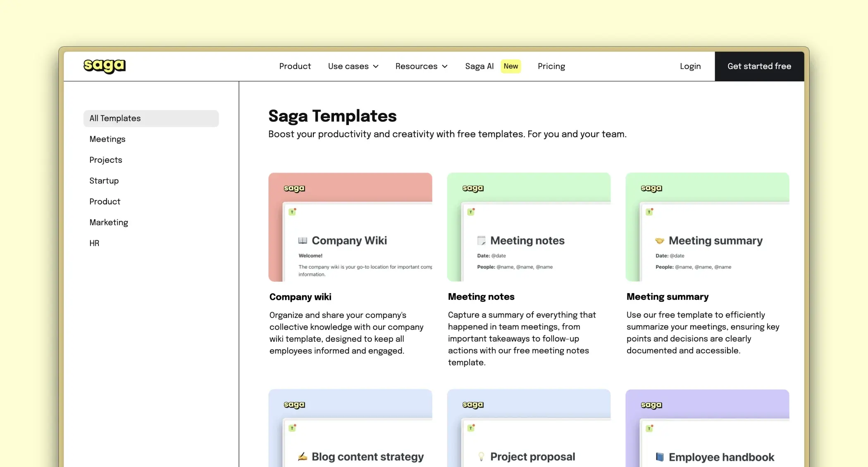
Task: Click the New badge next to Saga AI
Action: click(511, 66)
